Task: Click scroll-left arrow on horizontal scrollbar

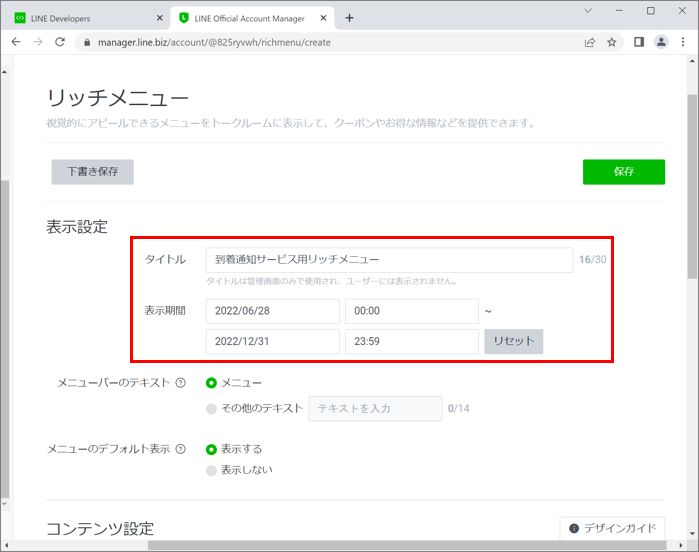Action: [x=7, y=545]
